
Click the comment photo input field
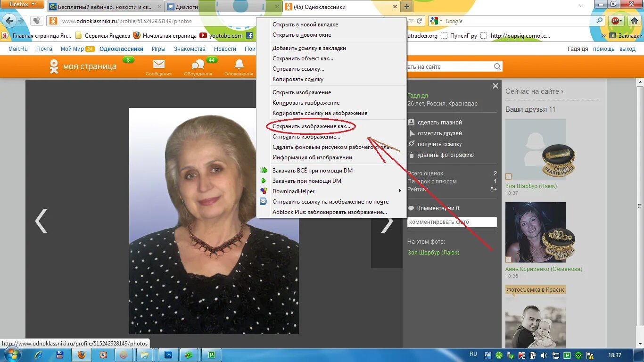point(452,222)
